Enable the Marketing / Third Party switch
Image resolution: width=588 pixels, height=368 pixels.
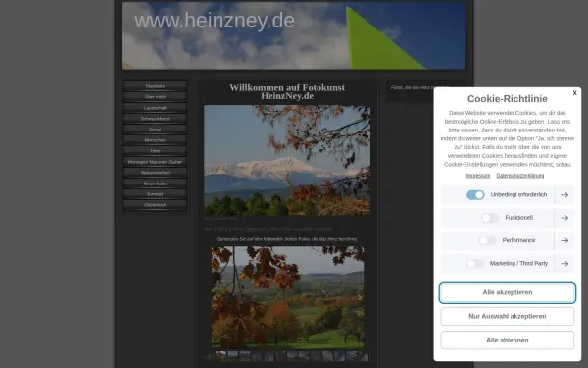(475, 264)
